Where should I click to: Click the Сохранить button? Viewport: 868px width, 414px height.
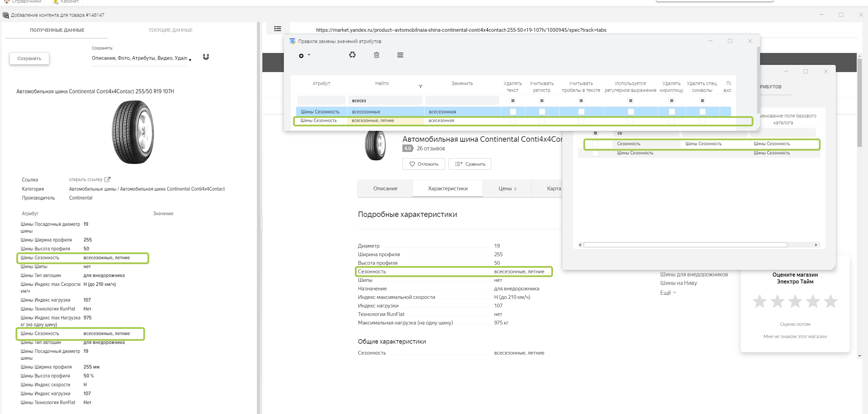29,58
